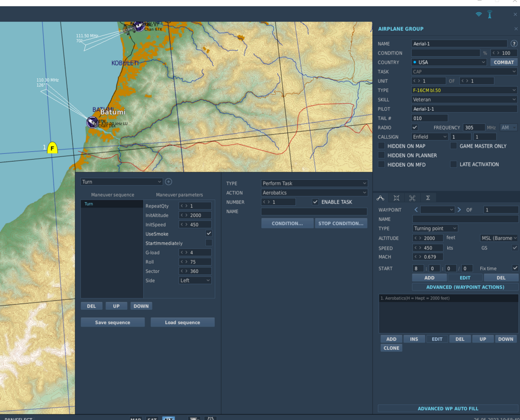Add maneuver with plus icon beside Turn
Image resolution: width=520 pixels, height=420 pixels.
click(168, 182)
